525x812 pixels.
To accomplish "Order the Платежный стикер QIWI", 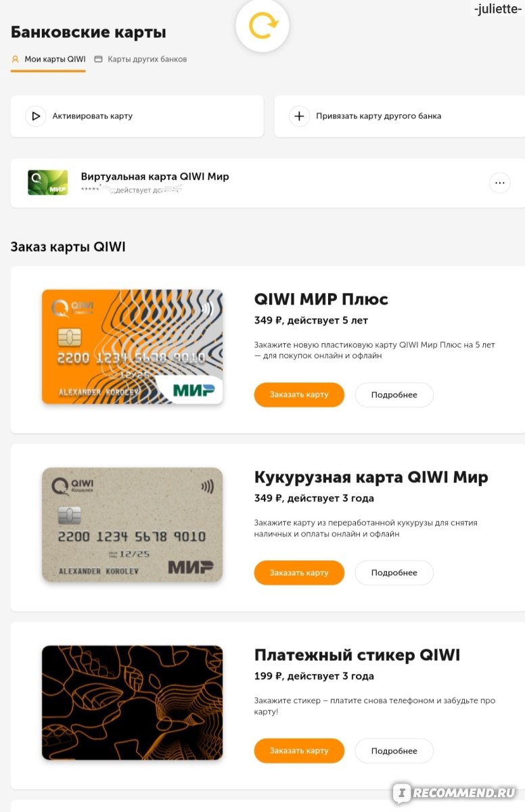I will [x=299, y=750].
